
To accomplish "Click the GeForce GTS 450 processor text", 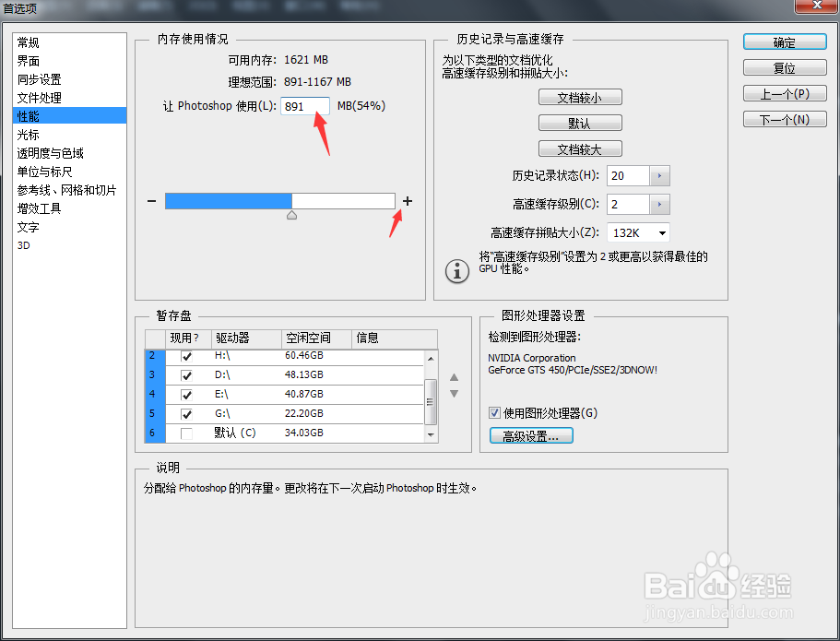I will click(573, 371).
